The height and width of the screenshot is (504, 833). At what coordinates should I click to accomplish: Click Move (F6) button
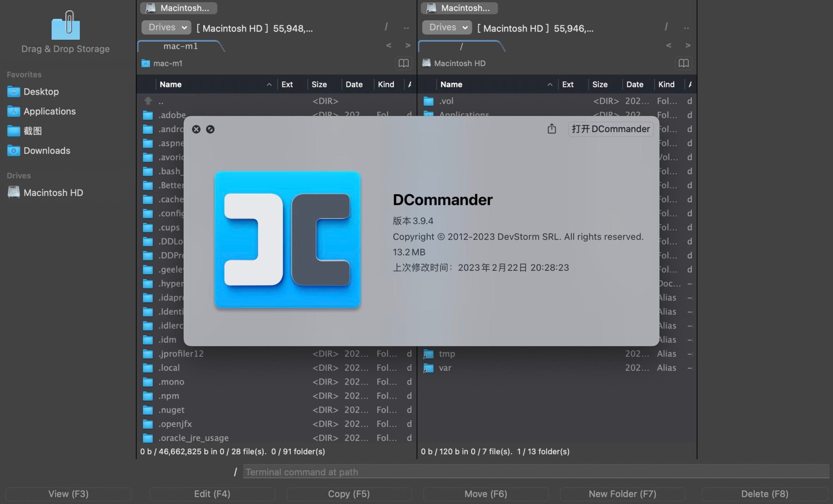pos(486,494)
